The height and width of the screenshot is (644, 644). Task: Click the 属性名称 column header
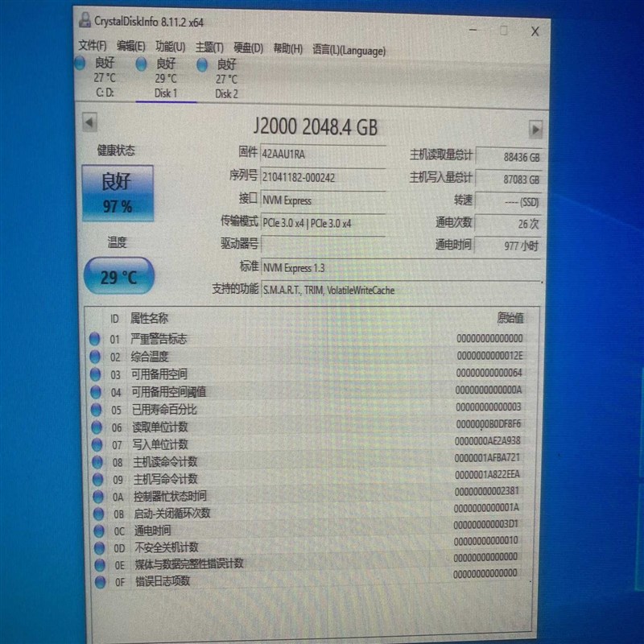pos(149,318)
